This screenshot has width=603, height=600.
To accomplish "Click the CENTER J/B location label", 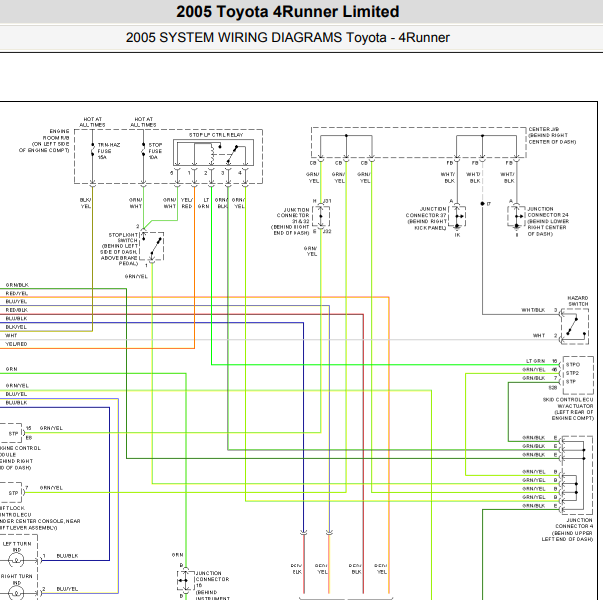I will [552, 135].
